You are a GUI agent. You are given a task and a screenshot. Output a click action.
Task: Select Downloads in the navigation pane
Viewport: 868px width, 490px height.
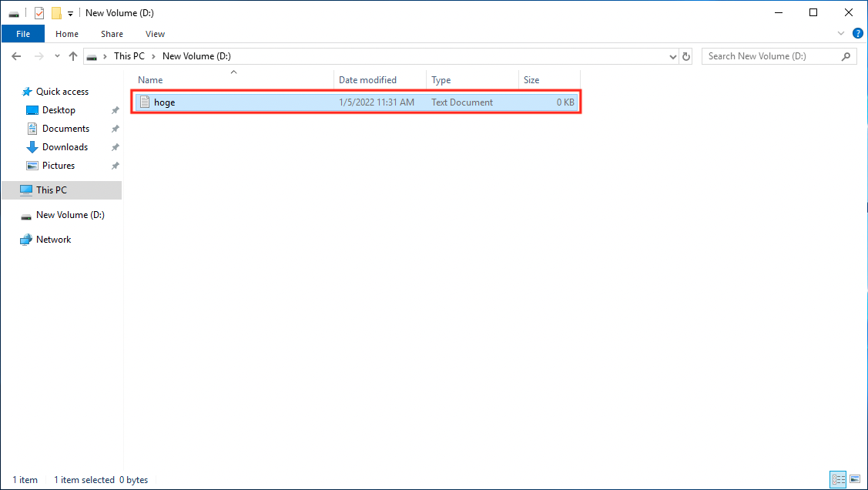click(x=65, y=146)
